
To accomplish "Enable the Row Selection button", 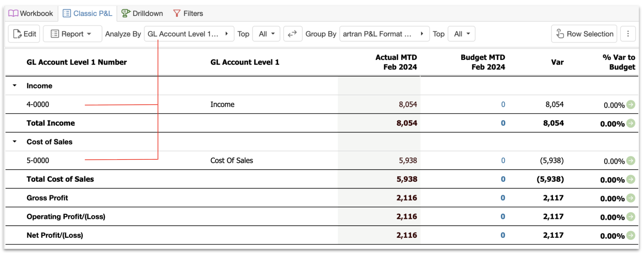I will (584, 34).
